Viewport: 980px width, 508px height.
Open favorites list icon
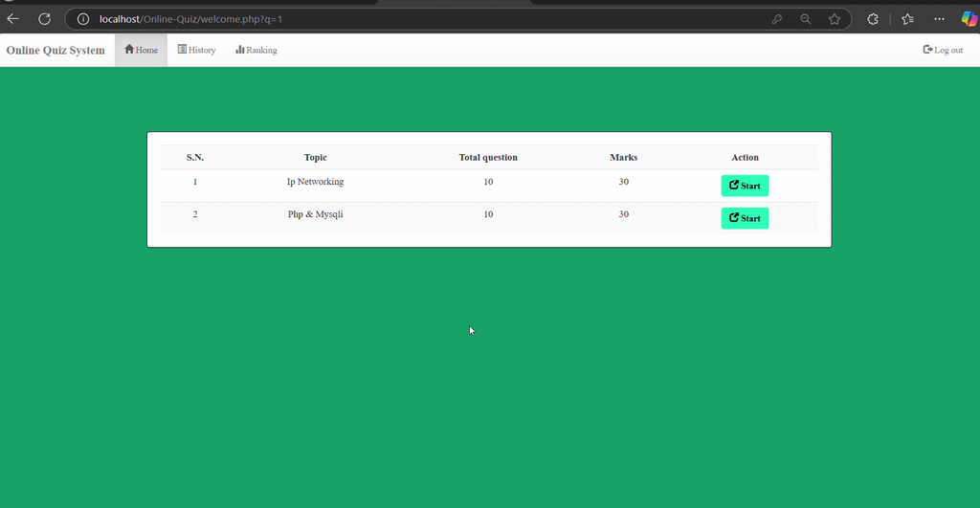click(x=908, y=19)
